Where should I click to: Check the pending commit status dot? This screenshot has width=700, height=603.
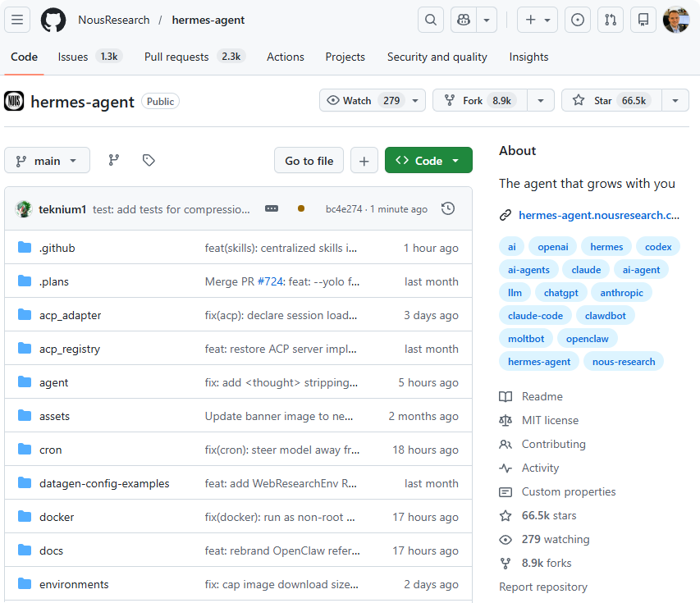tap(301, 208)
